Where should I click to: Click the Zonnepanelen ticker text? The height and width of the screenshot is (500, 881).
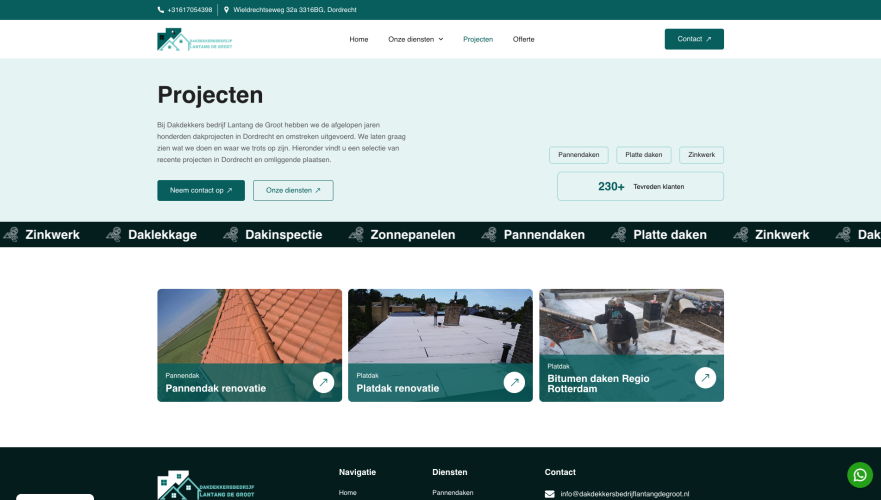pos(413,235)
